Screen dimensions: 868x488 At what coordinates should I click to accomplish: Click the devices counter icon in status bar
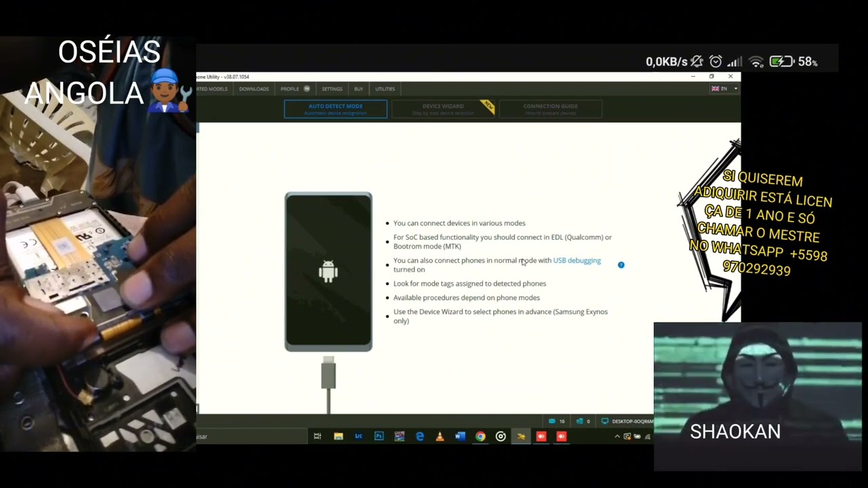[583, 421]
